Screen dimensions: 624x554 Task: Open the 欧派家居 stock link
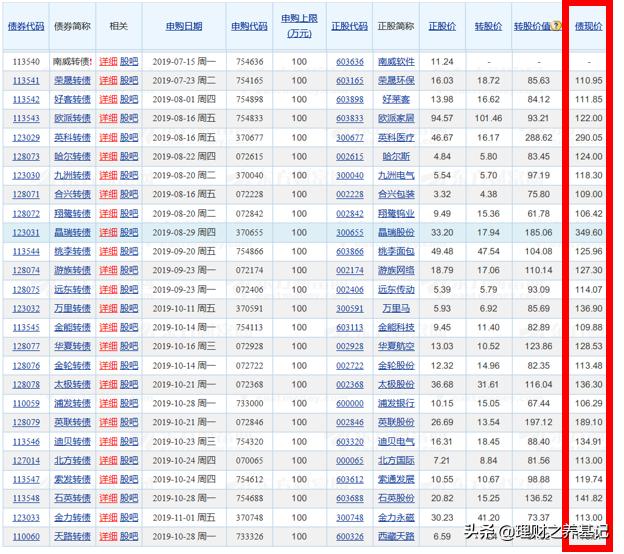pyautogui.click(x=396, y=119)
